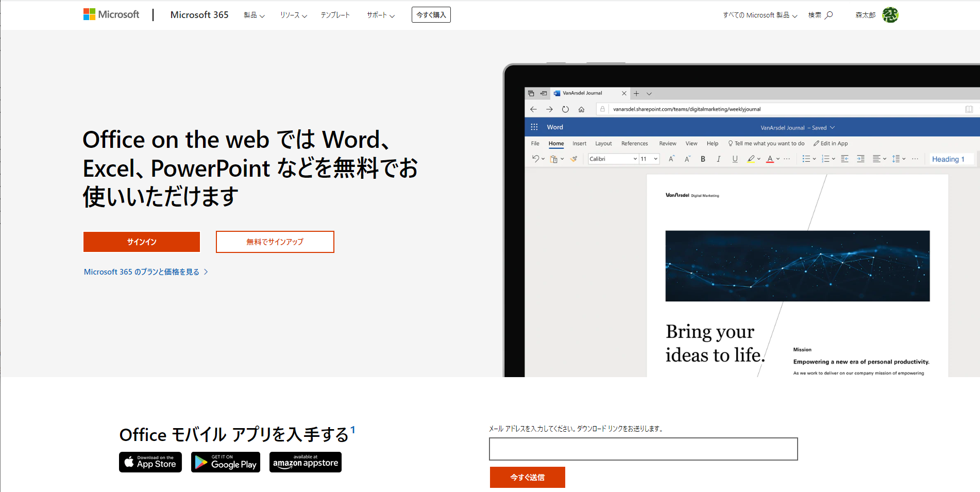Open the Microsoft 365 プランと価格を見る link

pos(142,272)
